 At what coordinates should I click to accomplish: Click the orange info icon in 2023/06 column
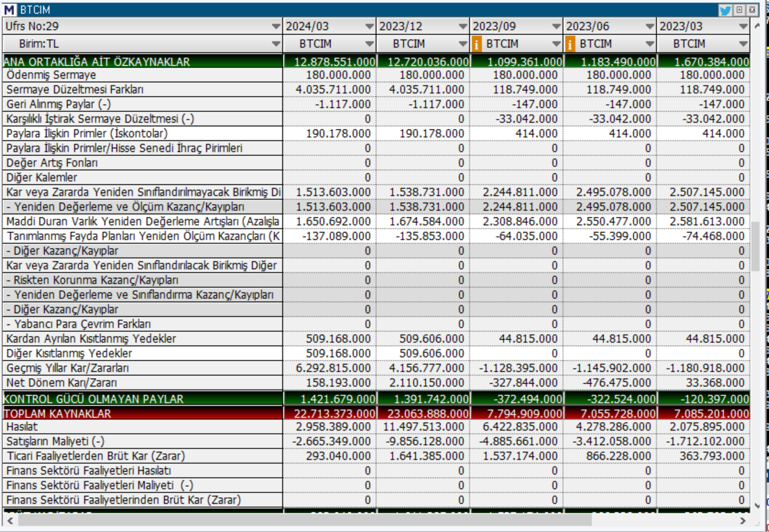571,44
